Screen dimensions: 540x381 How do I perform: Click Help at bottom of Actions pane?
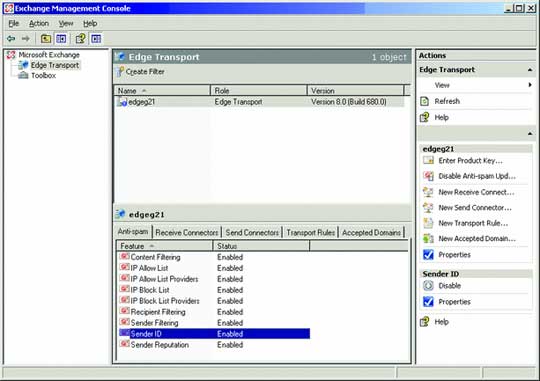442,322
